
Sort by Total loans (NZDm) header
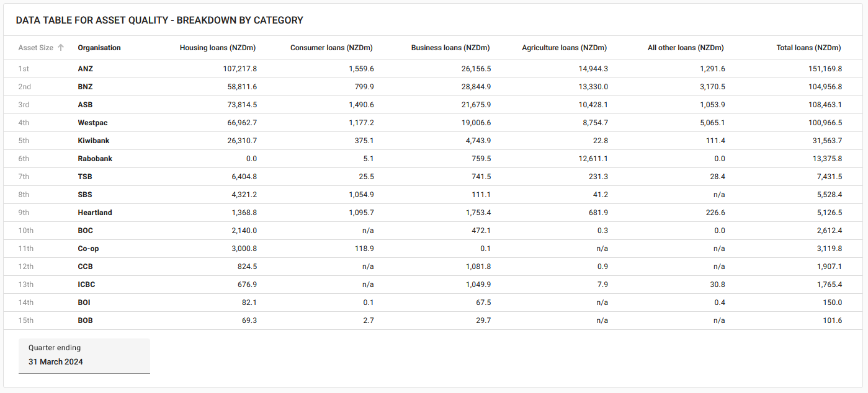click(x=808, y=48)
